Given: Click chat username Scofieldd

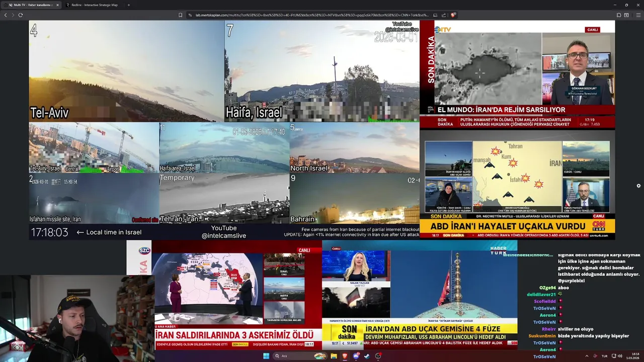Looking at the screenshot, I should tap(545, 302).
